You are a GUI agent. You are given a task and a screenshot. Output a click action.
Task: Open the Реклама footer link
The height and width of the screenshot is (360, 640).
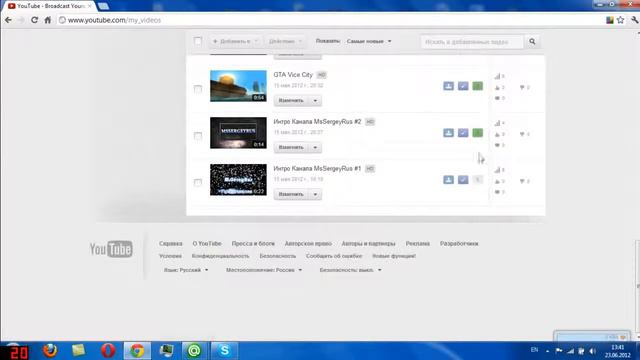point(418,243)
